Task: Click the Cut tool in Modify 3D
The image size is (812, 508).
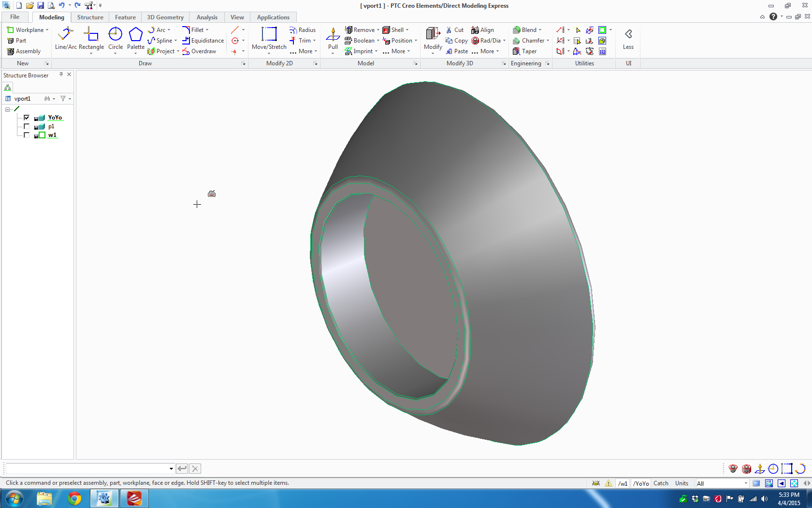Action: (x=455, y=30)
